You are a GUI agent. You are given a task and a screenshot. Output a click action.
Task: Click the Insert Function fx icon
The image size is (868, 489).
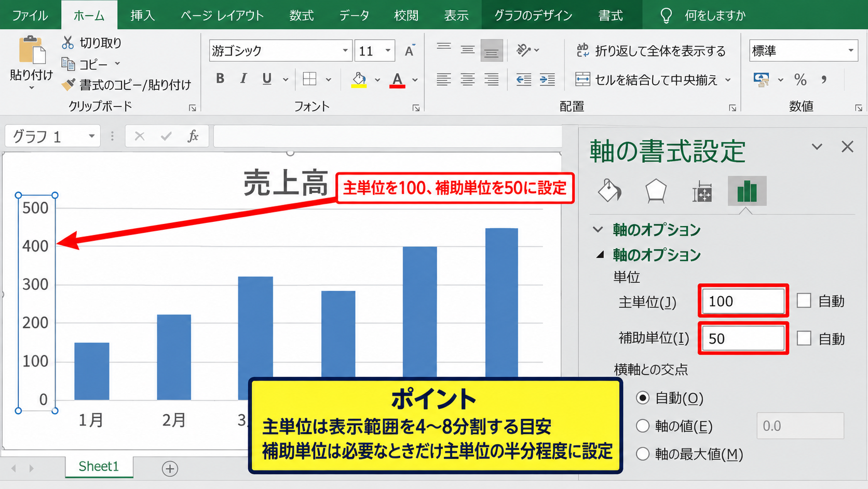(x=193, y=136)
